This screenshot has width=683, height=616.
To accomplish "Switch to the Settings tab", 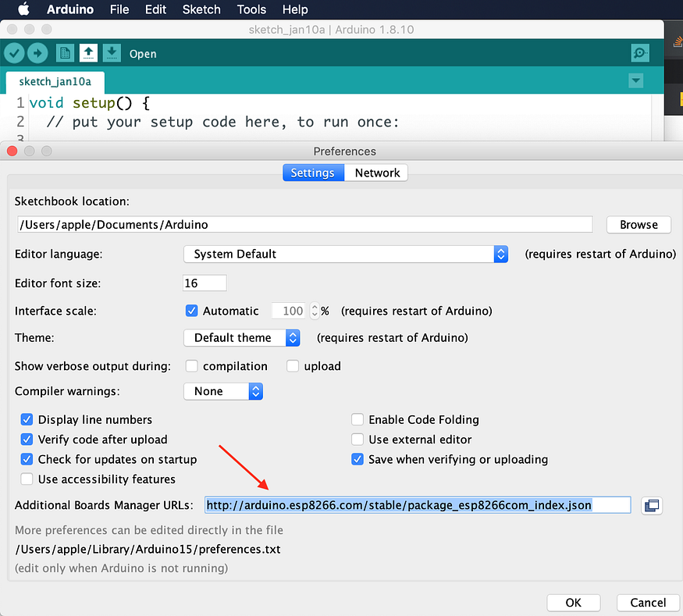I will (313, 173).
